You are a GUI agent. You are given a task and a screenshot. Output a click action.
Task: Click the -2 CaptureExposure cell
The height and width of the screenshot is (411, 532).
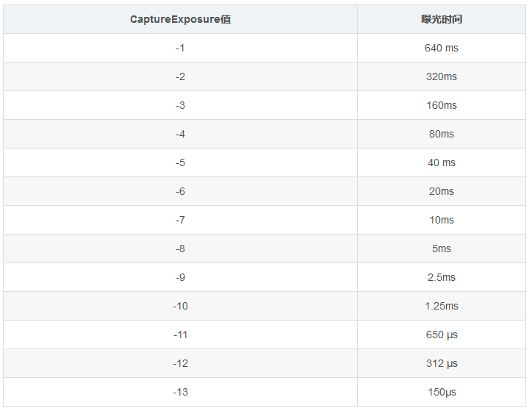[180, 76]
